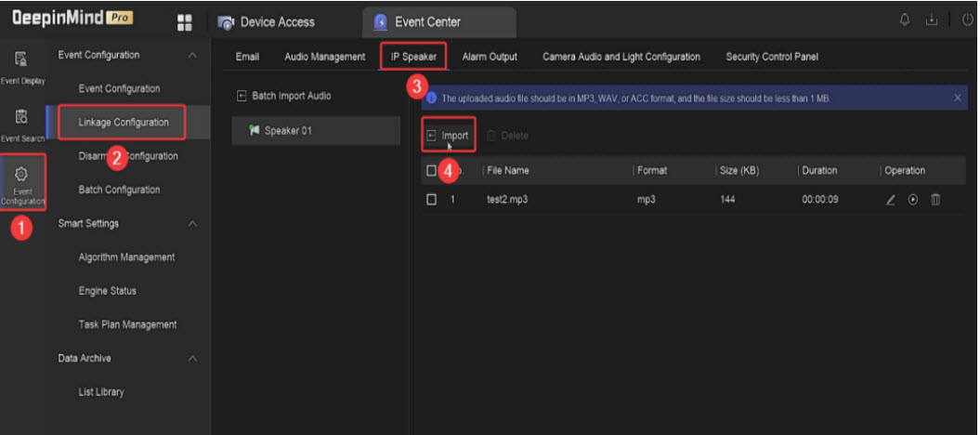Switch to the Alarm Output tab
Image resolution: width=980 pixels, height=435 pixels.
[x=490, y=57]
